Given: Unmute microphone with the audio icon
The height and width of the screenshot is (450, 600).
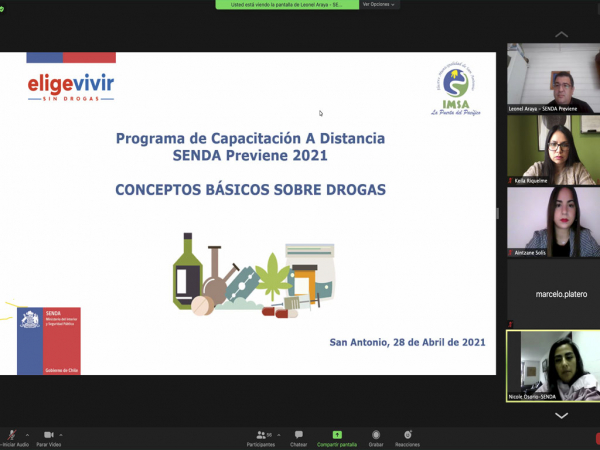Looking at the screenshot, I should 12,434.
